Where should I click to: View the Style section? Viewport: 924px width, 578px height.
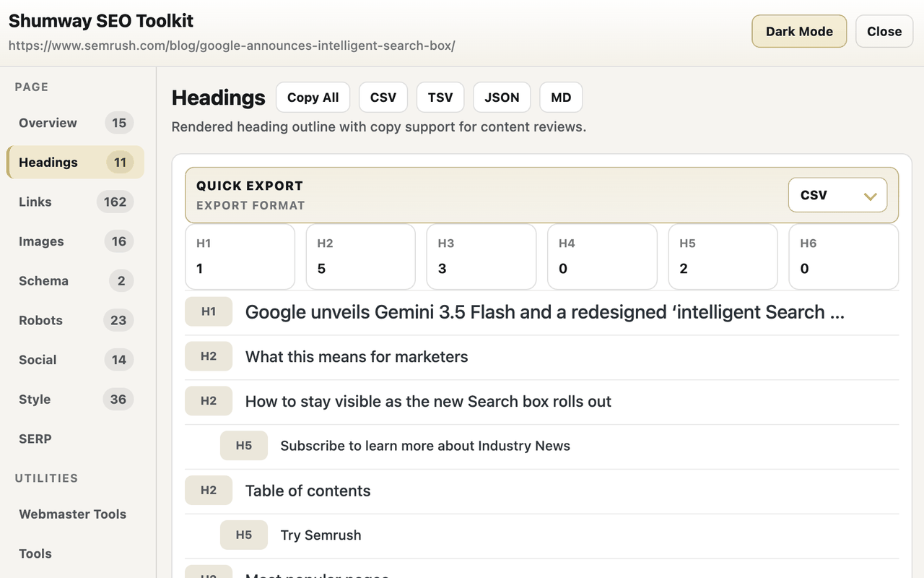(x=75, y=400)
